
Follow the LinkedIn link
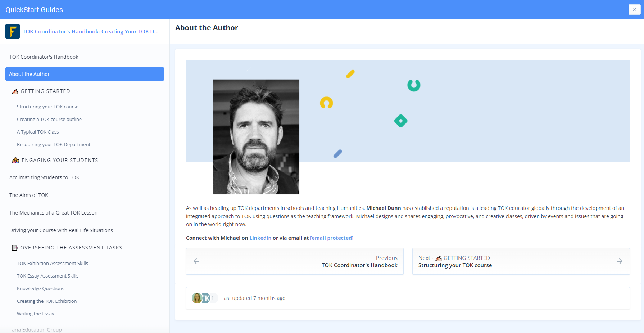click(x=260, y=238)
